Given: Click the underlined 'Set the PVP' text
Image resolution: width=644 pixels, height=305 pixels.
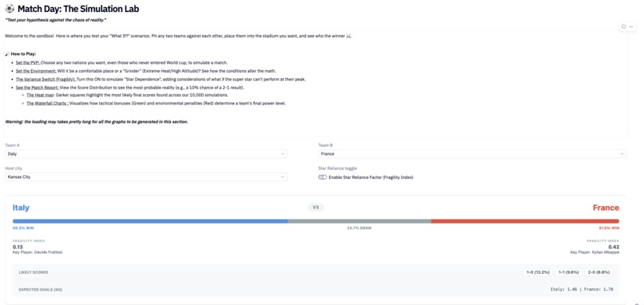Looking at the screenshot, I should [28, 63].
